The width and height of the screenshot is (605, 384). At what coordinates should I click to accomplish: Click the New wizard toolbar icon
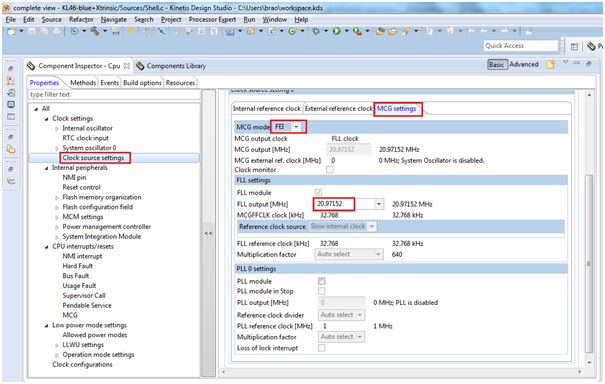(x=11, y=31)
